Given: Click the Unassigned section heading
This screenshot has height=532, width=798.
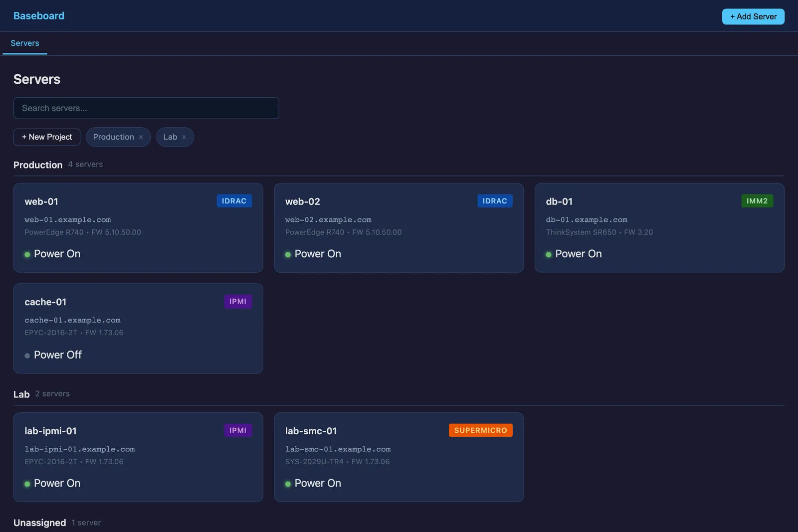Looking at the screenshot, I should coord(39,523).
